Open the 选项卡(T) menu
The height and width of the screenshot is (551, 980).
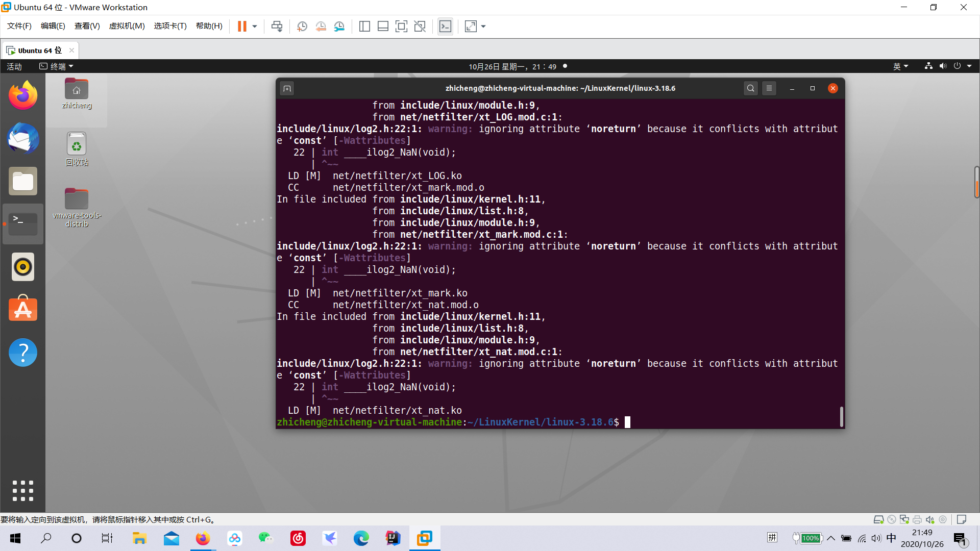[x=170, y=26]
